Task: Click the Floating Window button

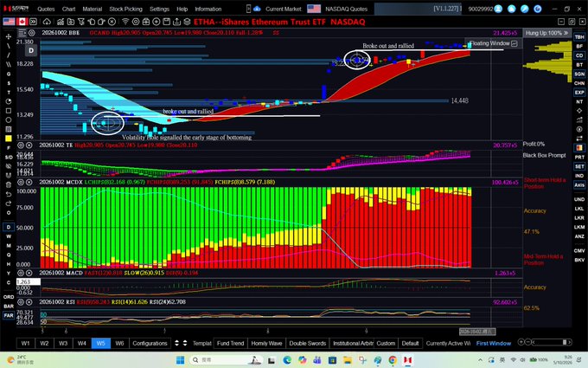Action: point(493,43)
